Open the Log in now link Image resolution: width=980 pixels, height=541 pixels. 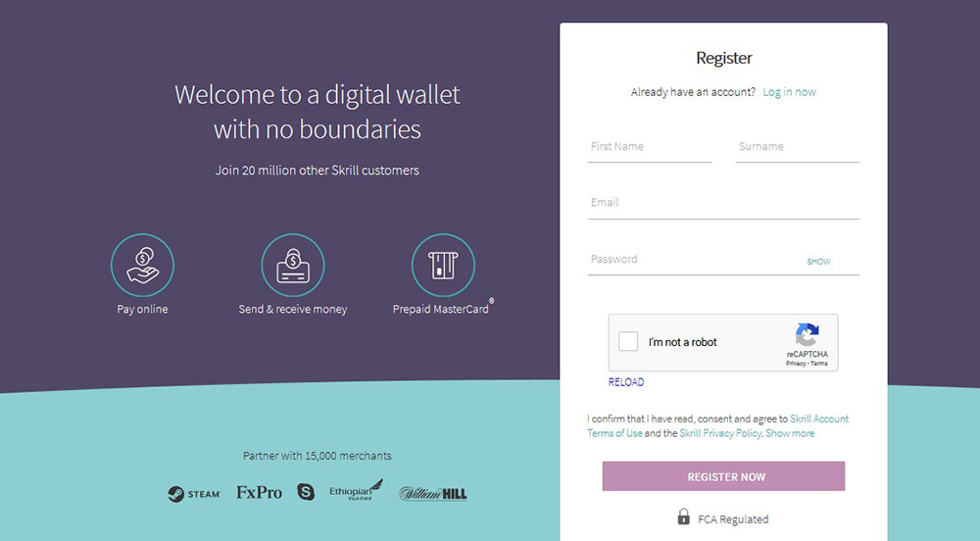789,92
